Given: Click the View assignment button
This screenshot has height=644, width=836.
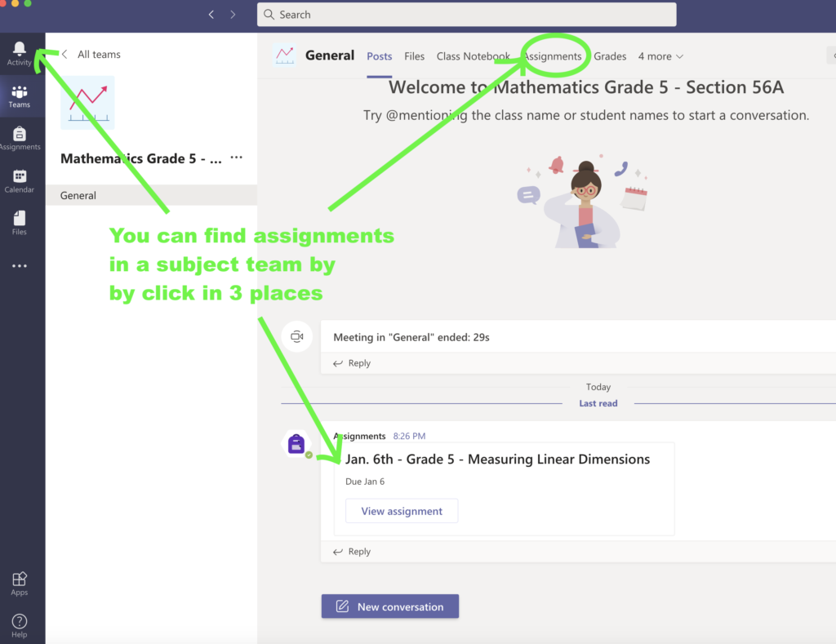Looking at the screenshot, I should click(x=402, y=511).
